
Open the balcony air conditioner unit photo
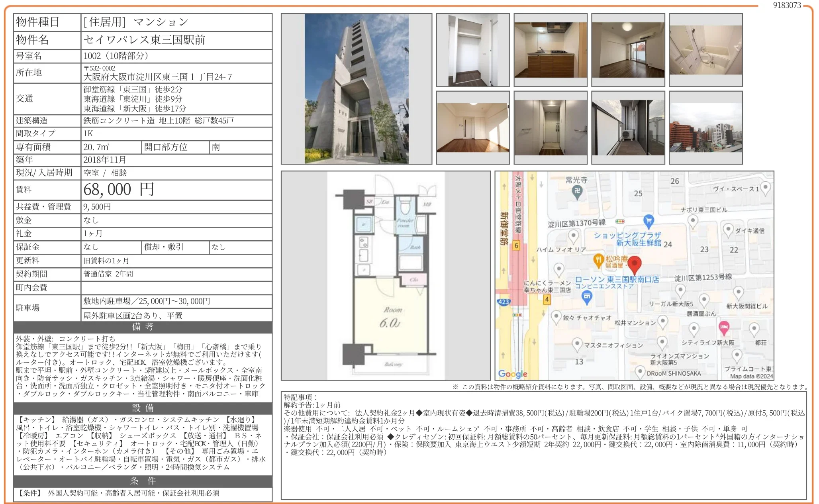tap(628, 128)
